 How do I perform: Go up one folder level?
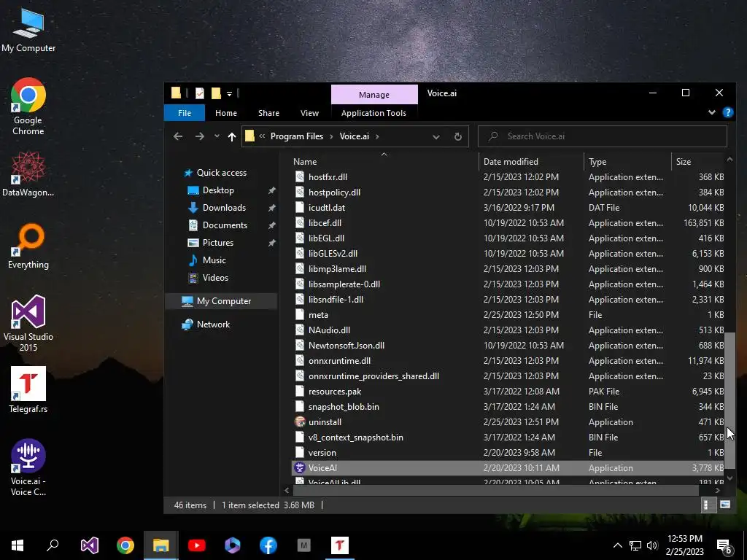click(x=231, y=136)
